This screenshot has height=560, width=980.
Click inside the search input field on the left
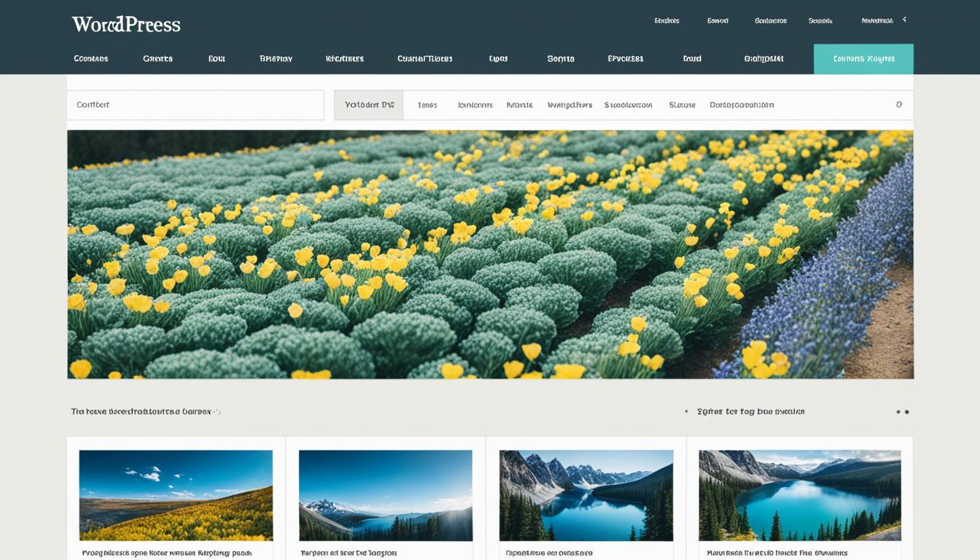(x=195, y=104)
